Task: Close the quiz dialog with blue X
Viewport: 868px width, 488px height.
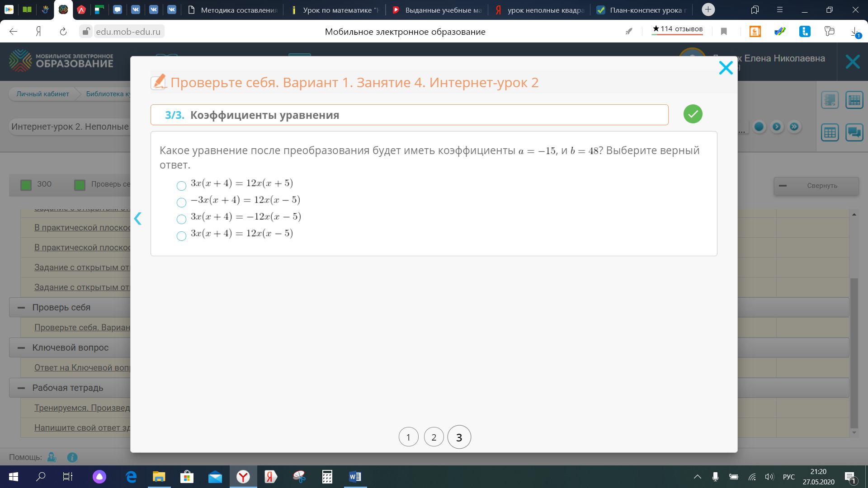Action: 726,68
